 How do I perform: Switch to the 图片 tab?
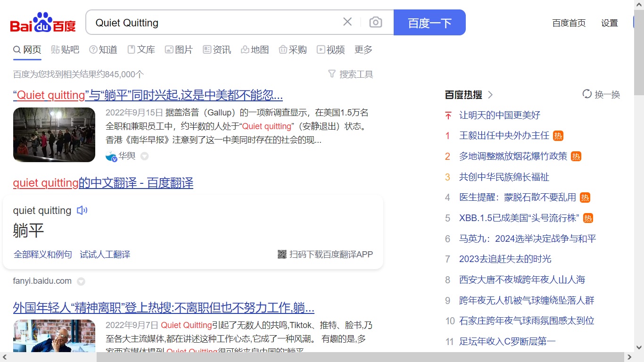[x=179, y=49]
